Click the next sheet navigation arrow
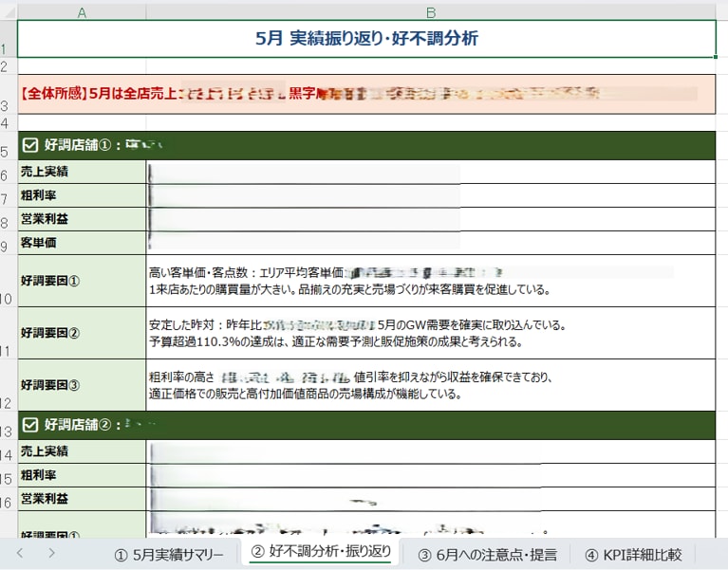Screen dimensions: 728x570 51,552
